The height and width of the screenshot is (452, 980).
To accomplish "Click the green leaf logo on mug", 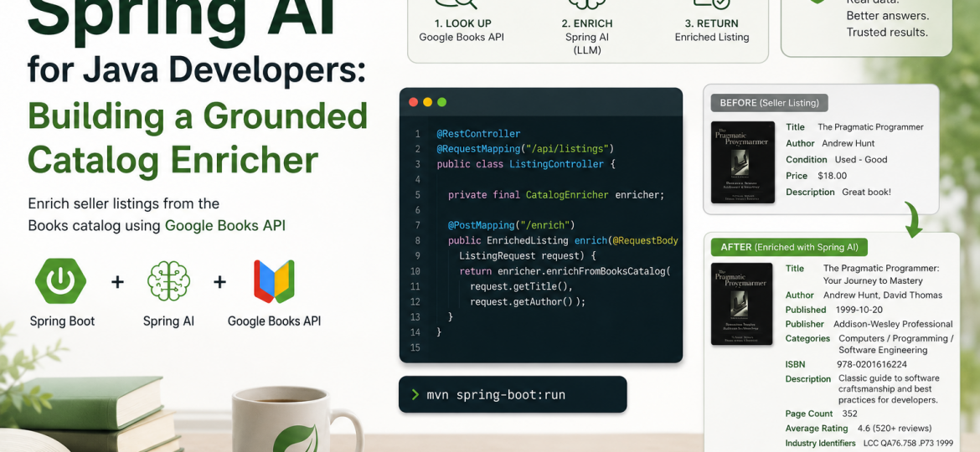I will [295, 439].
